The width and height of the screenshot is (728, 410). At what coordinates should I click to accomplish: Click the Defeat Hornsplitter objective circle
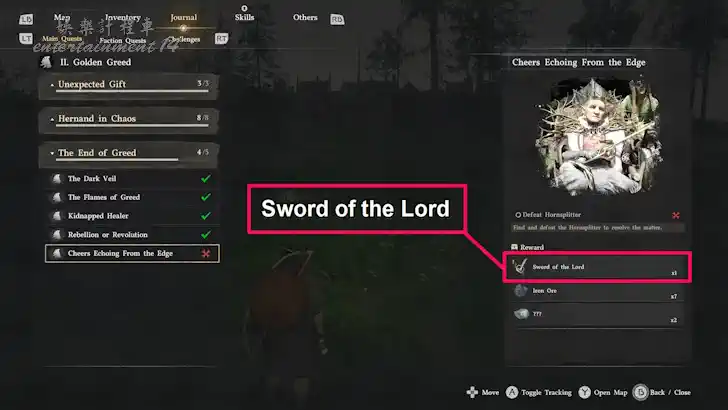[x=518, y=215]
